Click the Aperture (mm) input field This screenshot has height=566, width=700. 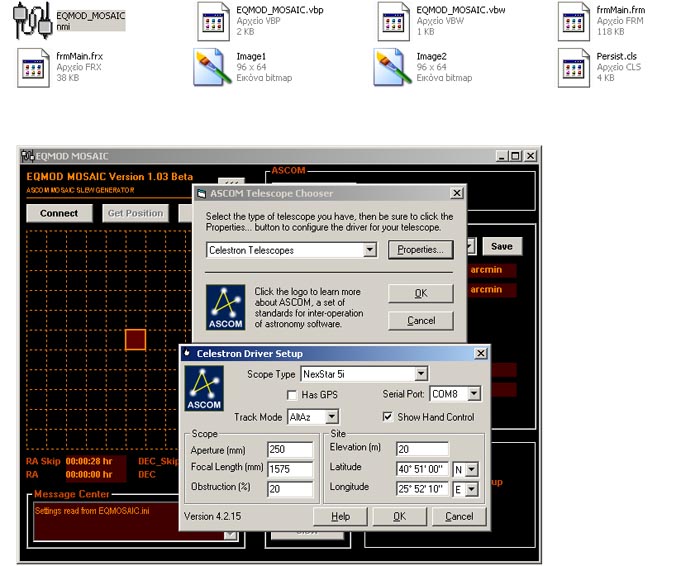coord(290,449)
